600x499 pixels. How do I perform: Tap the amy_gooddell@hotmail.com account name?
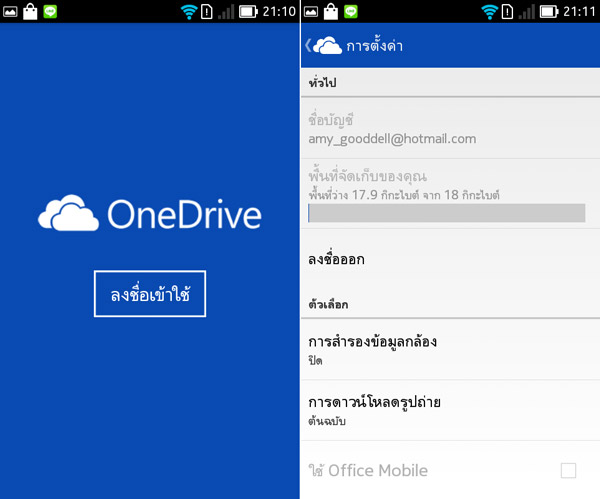click(x=392, y=139)
